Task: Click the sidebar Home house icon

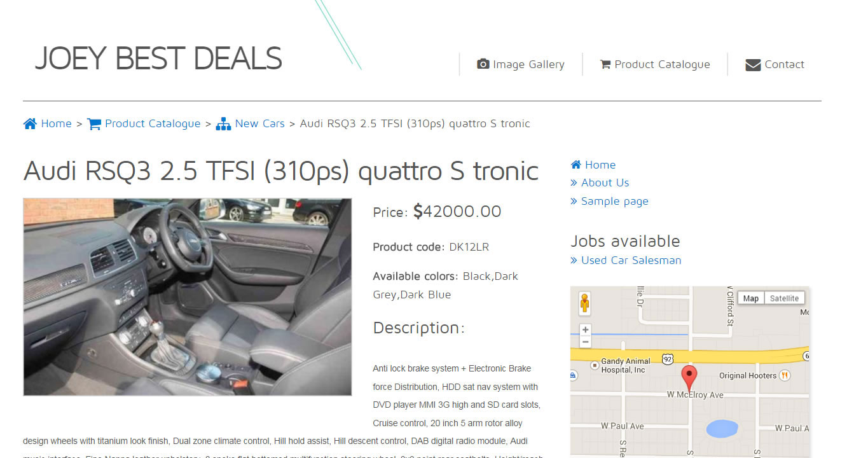Action: coord(576,165)
